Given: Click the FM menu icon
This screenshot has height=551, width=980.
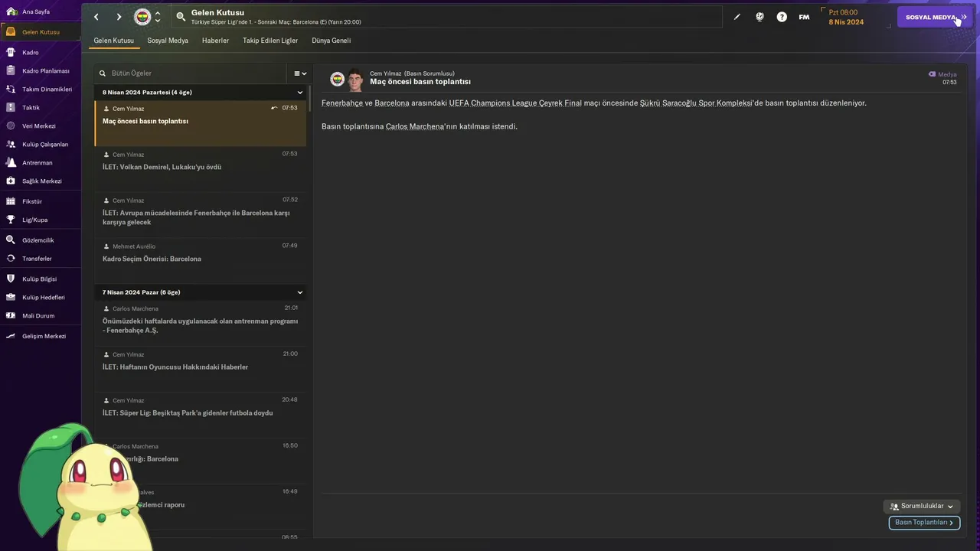Looking at the screenshot, I should tap(804, 17).
